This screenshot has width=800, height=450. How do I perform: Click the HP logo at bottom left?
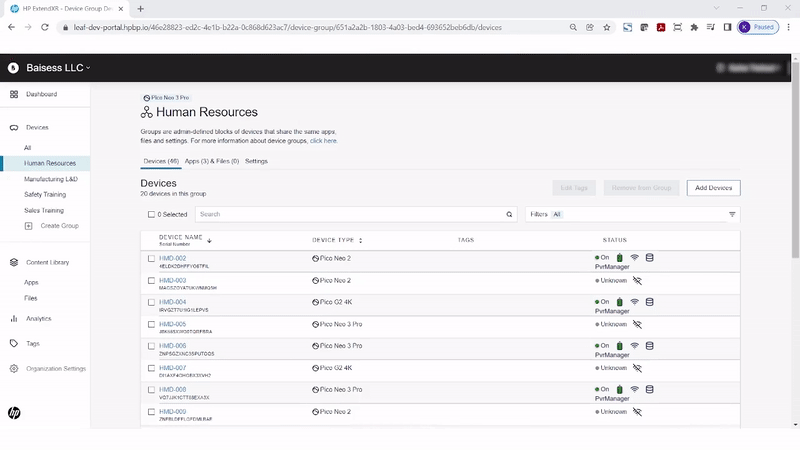tap(14, 412)
